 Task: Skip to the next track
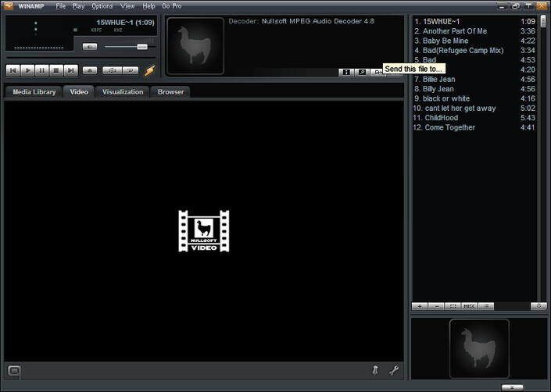pyautogui.click(x=70, y=70)
